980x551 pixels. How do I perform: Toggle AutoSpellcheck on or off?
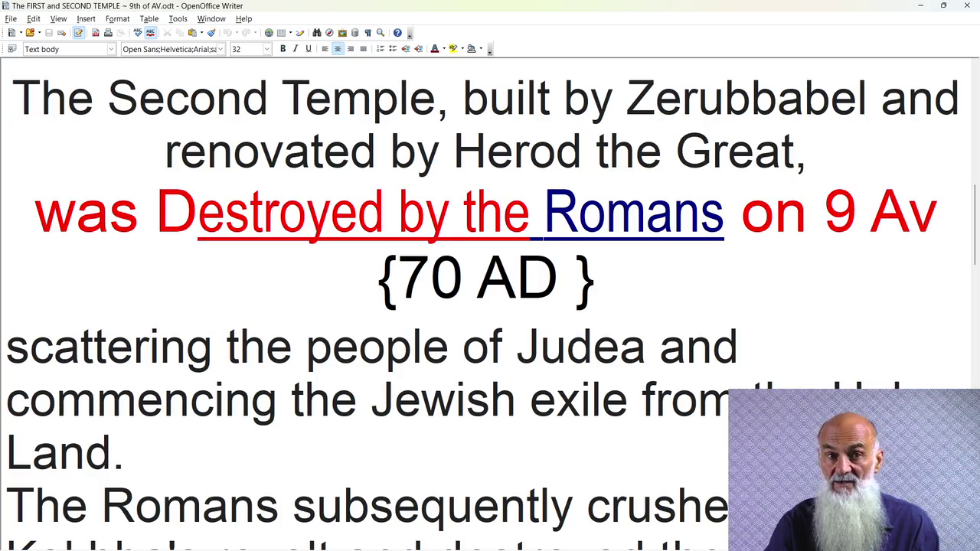[150, 33]
